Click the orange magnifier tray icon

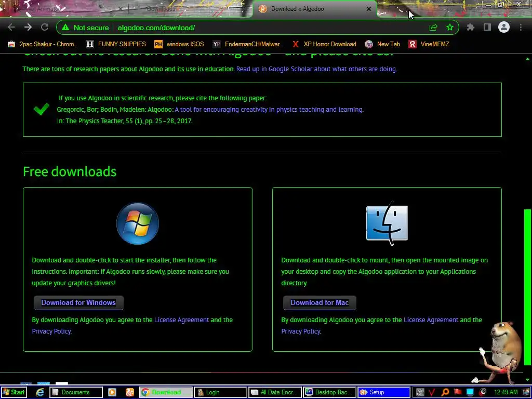pyautogui.click(x=445, y=392)
